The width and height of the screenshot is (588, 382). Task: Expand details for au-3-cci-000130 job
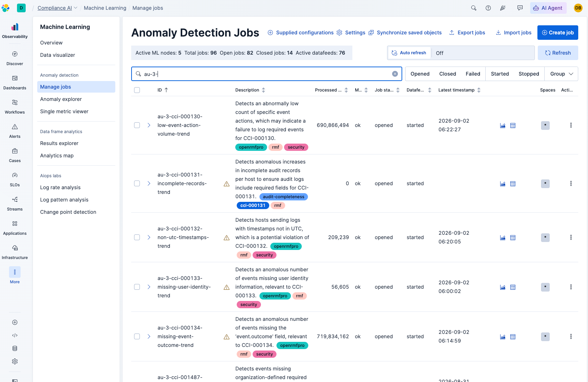point(149,125)
